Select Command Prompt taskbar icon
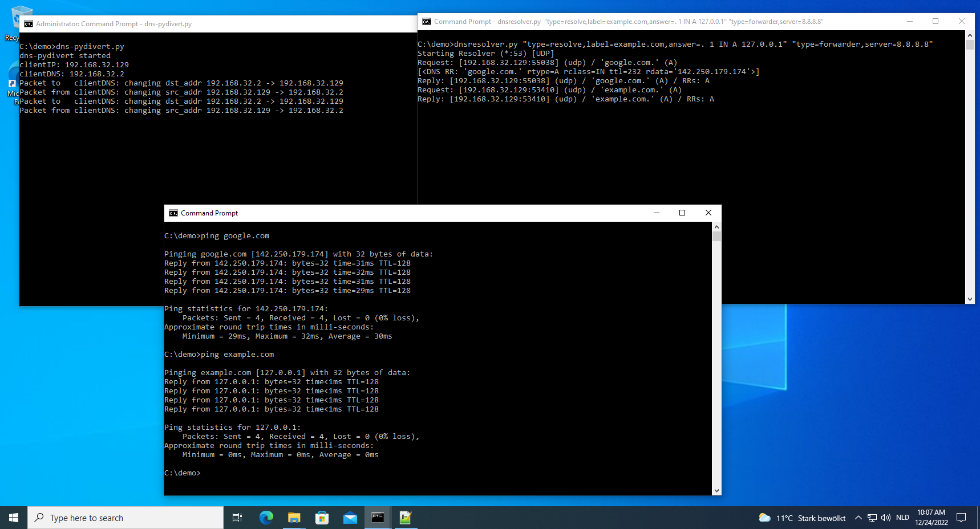Screen dimensions: 980x529 [378, 518]
